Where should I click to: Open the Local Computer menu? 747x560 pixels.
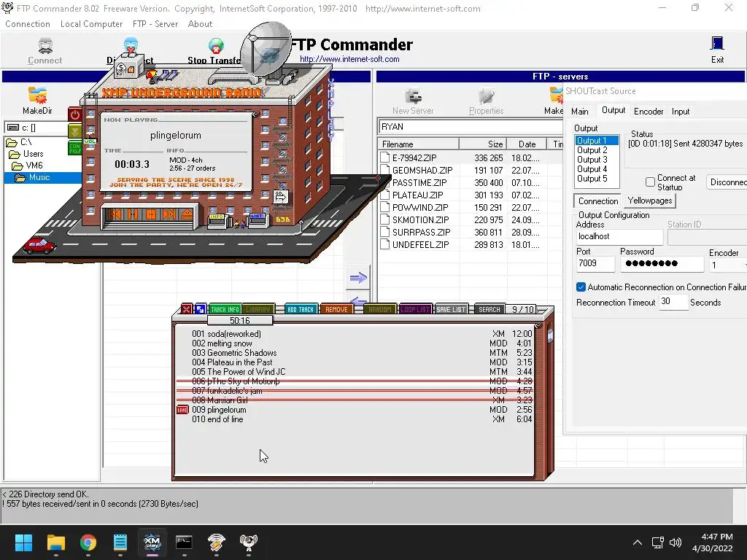coord(91,24)
